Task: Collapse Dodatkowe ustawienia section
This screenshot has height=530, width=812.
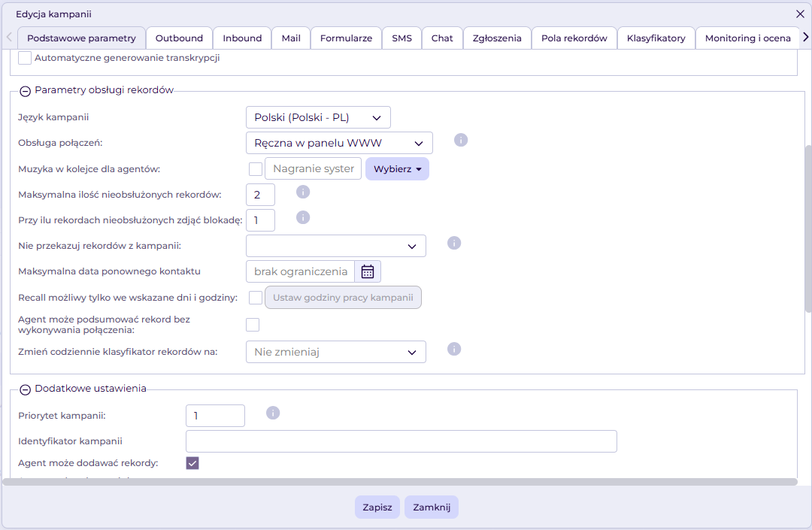Action: tap(25, 389)
